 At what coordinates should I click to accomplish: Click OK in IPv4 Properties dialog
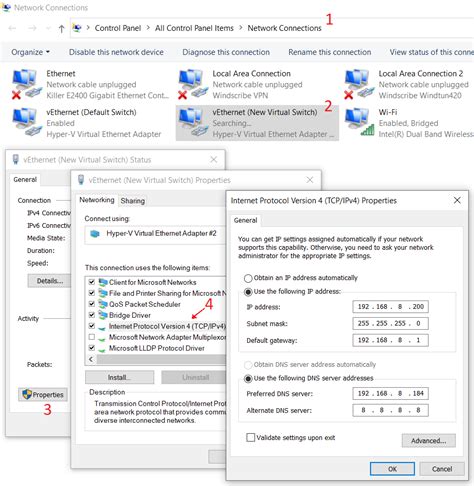click(392, 469)
